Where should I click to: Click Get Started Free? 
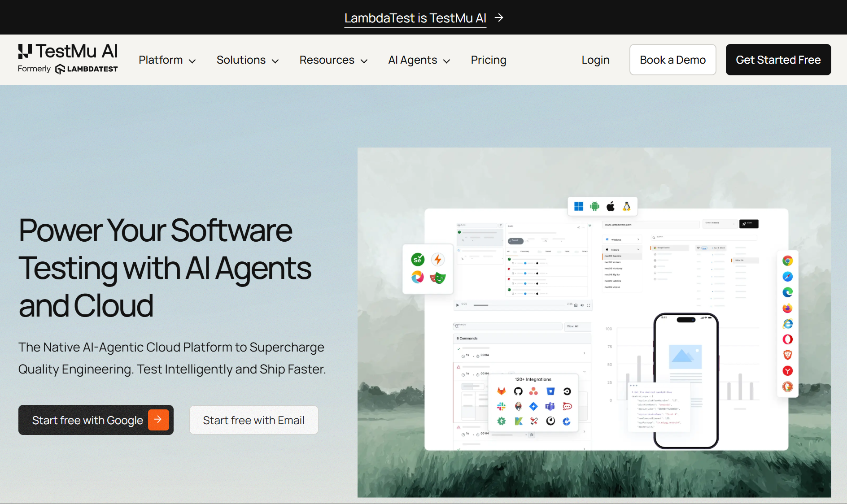[778, 60]
